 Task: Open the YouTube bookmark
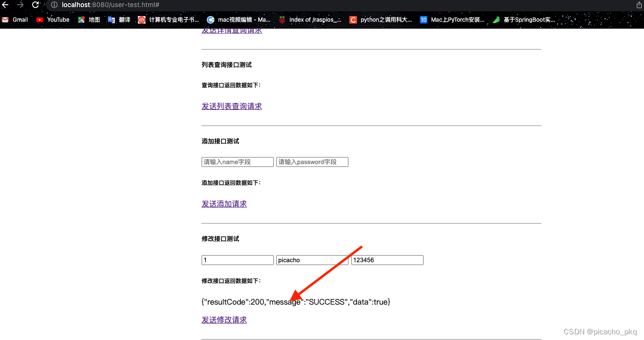point(53,20)
